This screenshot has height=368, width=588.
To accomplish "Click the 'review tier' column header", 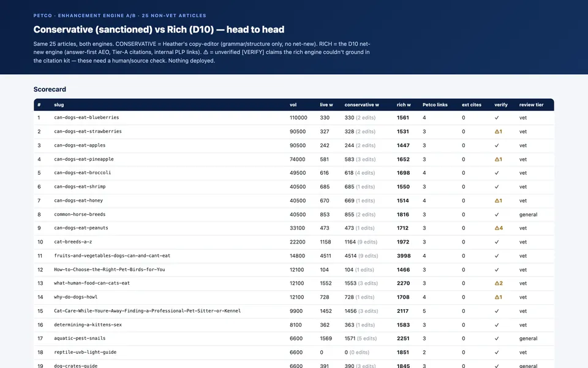I will point(531,105).
